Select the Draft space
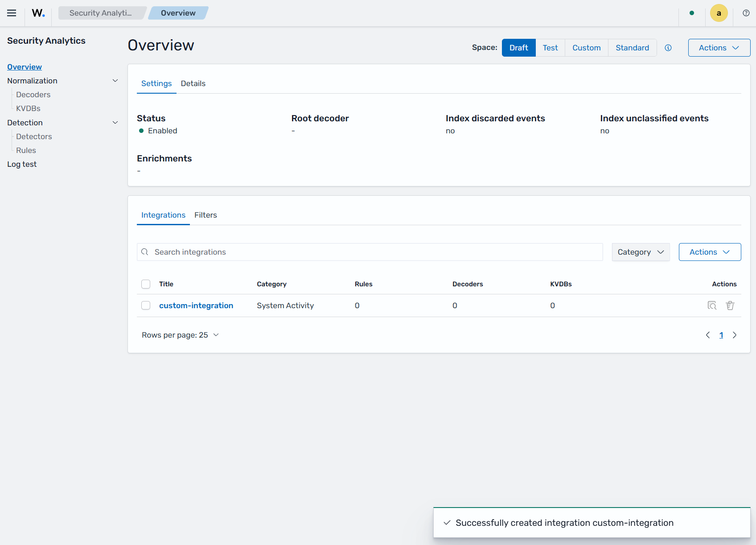The width and height of the screenshot is (756, 545). (519, 48)
